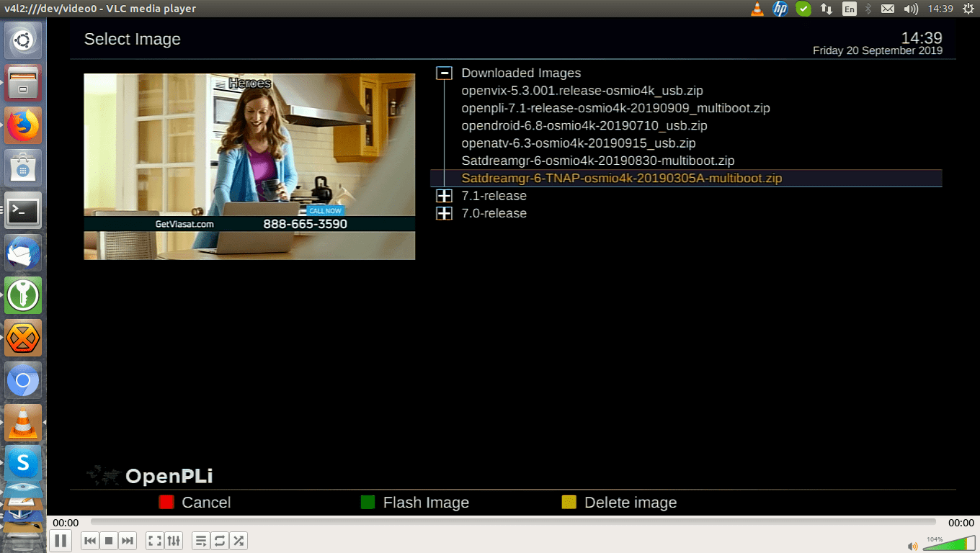
Task: Select openpli-7.1-release-osmio4k-20190909_multiboot.zip
Action: (x=616, y=108)
